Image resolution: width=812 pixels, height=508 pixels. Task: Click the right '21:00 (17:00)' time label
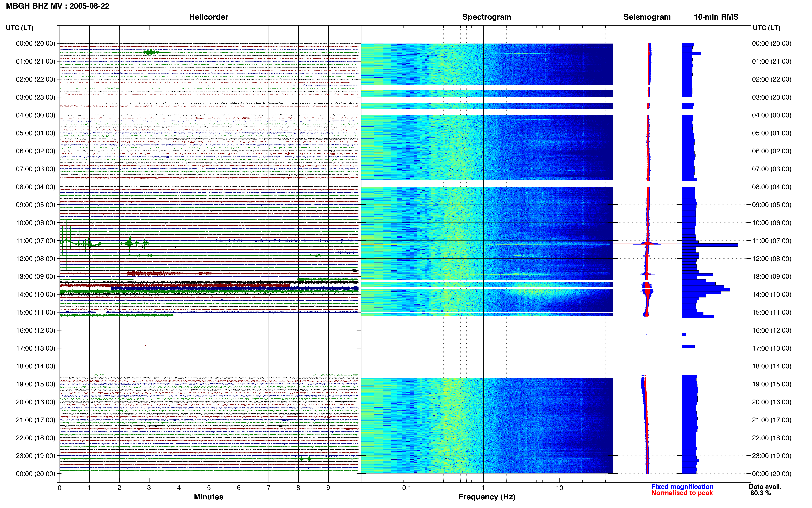point(771,420)
